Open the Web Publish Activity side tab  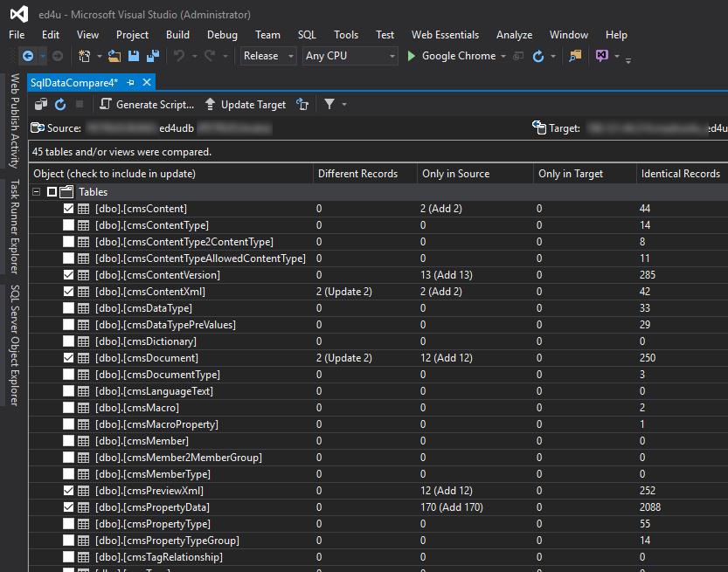(x=15, y=121)
